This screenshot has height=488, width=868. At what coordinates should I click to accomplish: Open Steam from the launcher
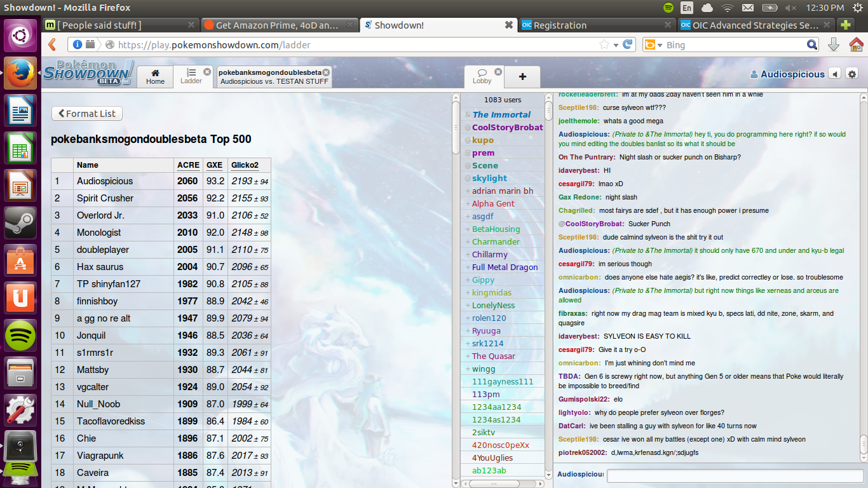click(21, 223)
